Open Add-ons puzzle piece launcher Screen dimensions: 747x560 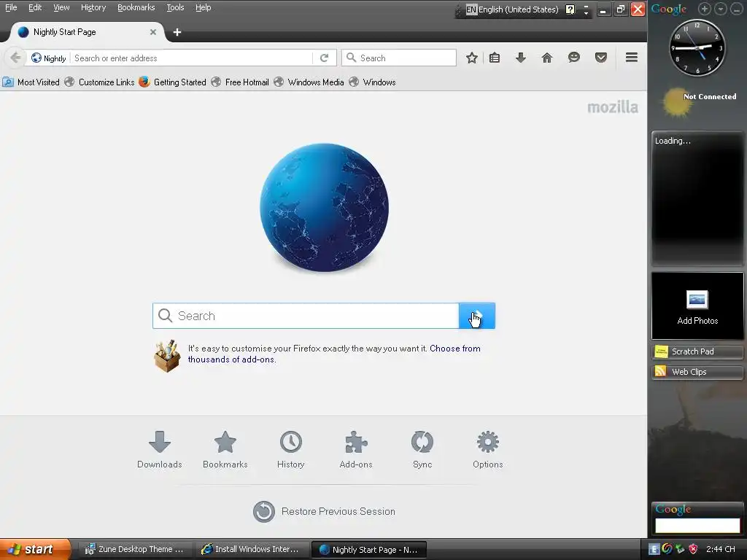pos(356,449)
